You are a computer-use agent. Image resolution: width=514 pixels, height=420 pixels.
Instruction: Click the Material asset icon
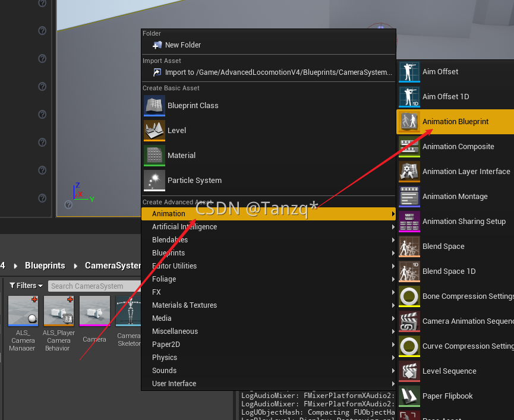[154, 155]
